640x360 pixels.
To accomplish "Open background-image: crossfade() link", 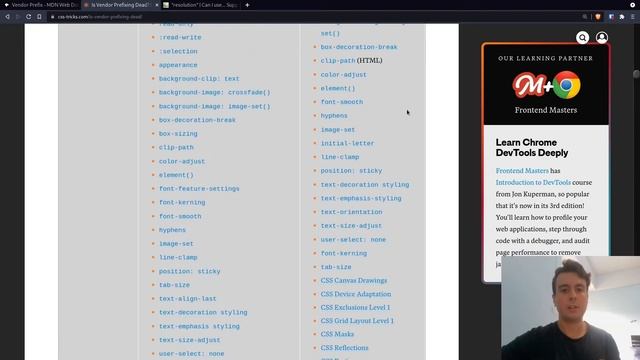I will (x=214, y=92).
